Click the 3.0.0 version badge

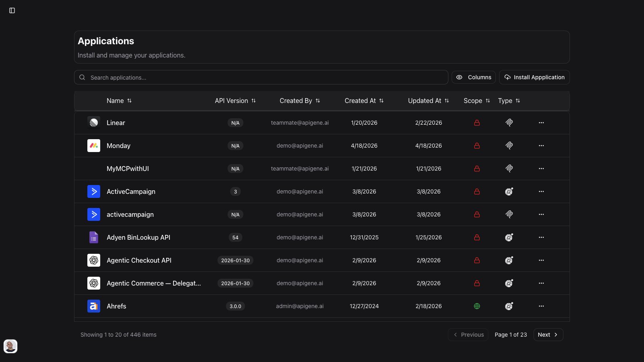tap(235, 306)
